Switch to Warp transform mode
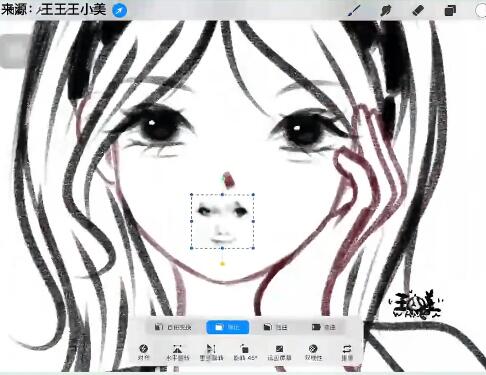486x375 pixels. (x=324, y=327)
